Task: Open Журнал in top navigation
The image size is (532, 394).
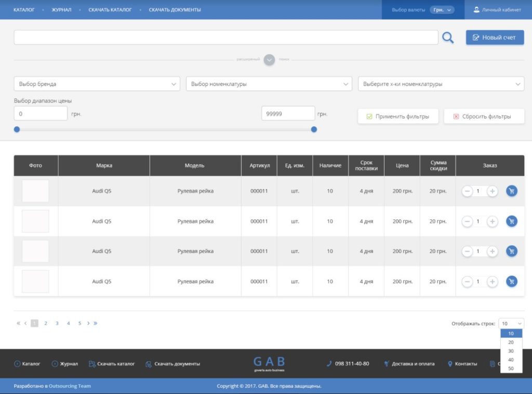Action: click(x=61, y=10)
